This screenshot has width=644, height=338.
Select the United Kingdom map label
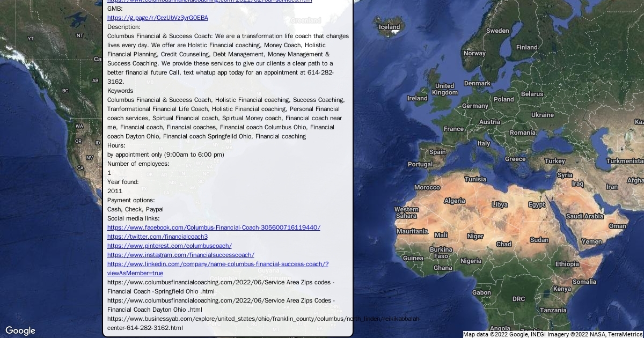click(x=444, y=89)
